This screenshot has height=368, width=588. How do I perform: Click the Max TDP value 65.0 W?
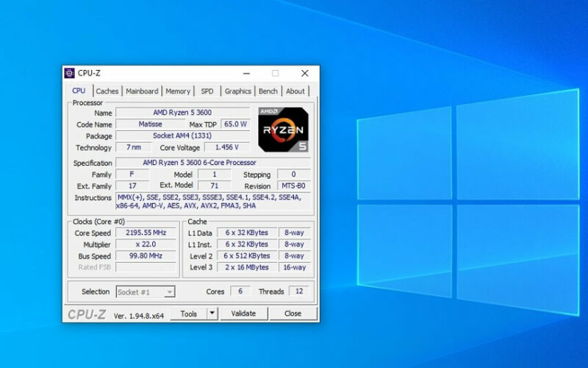[x=235, y=124]
